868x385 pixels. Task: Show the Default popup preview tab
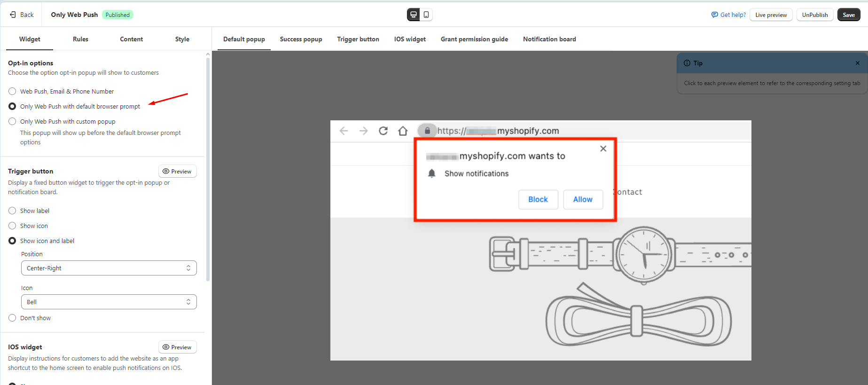point(244,39)
